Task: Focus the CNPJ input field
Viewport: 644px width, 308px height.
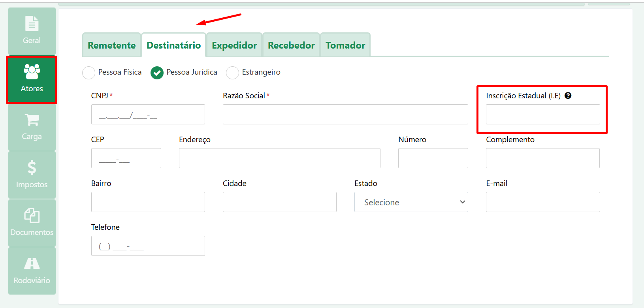Action: coord(148,115)
